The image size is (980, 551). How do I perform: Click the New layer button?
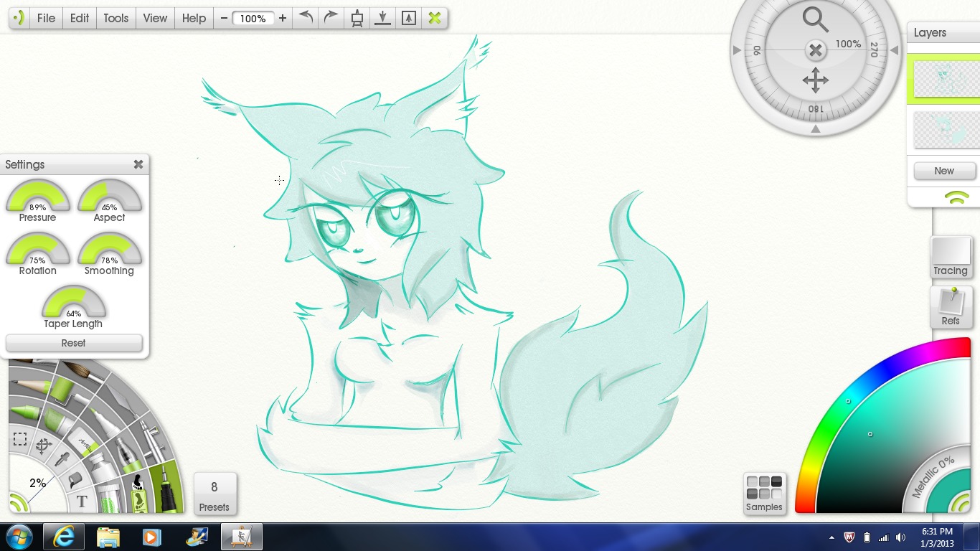[x=944, y=171]
